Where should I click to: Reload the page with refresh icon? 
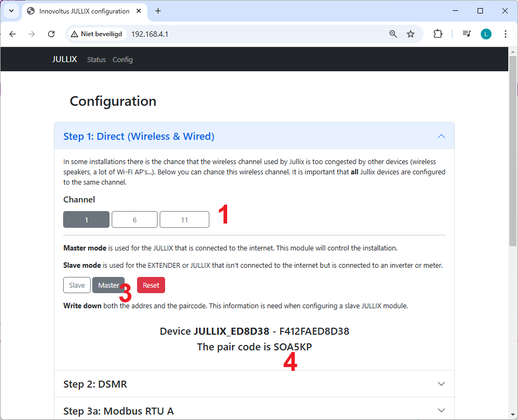pos(51,34)
